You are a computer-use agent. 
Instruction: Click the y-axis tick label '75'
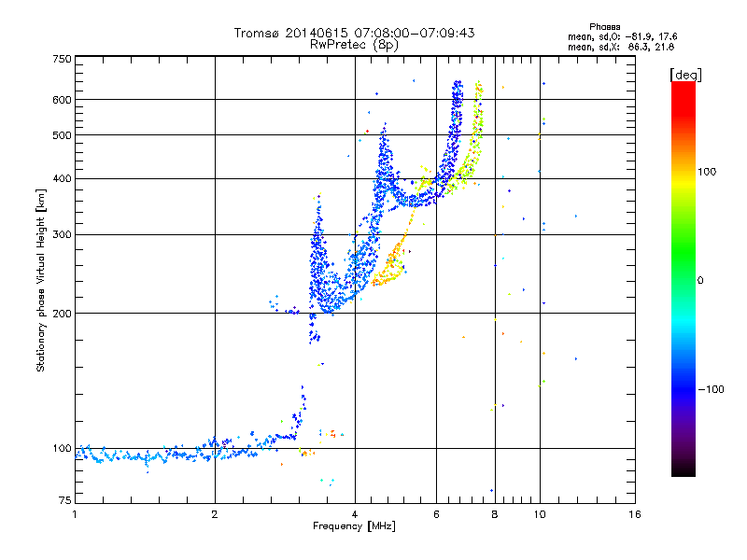click(x=65, y=500)
